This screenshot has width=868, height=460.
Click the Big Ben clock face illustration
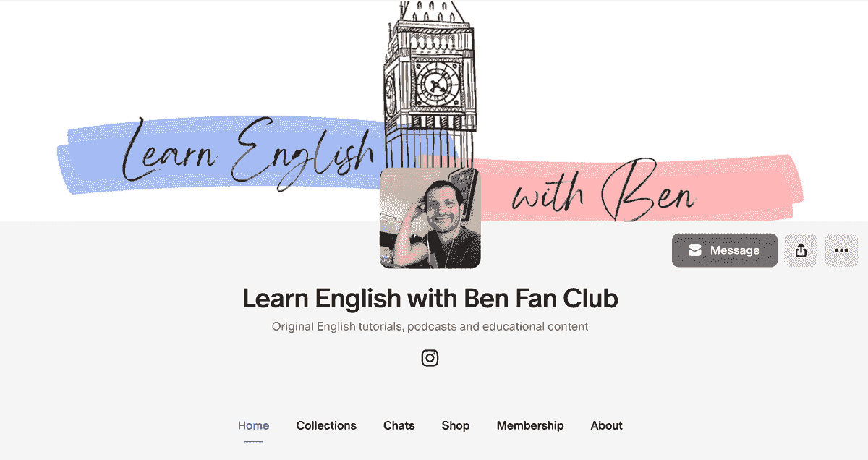[x=437, y=85]
